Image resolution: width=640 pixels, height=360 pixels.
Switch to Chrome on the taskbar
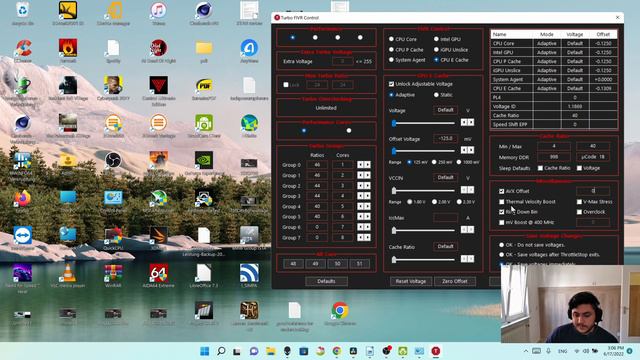coord(337,351)
